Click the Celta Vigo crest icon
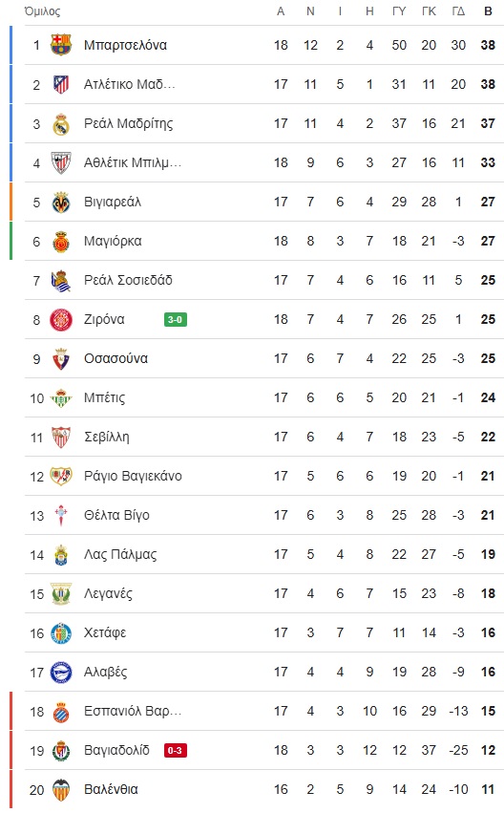This screenshot has width=504, height=813. pyautogui.click(x=60, y=515)
